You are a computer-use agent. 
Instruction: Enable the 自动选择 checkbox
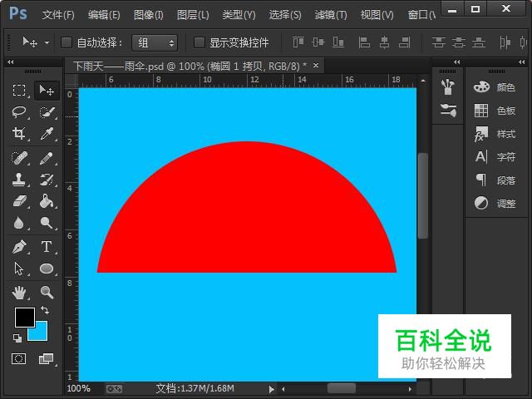66,42
